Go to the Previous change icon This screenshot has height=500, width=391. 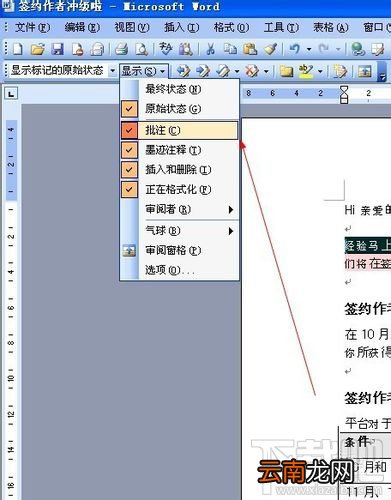pos(183,71)
